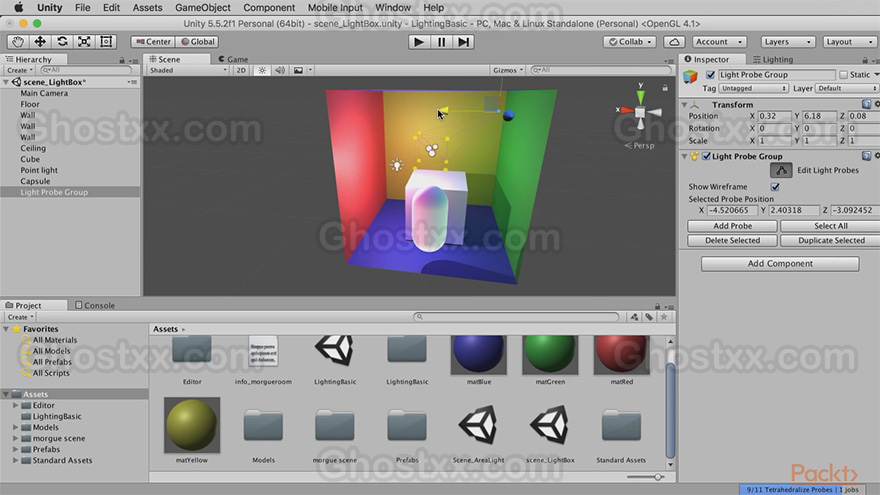Open the Tag Untagged dropdown
Image resolution: width=880 pixels, height=495 pixels.
tap(754, 88)
